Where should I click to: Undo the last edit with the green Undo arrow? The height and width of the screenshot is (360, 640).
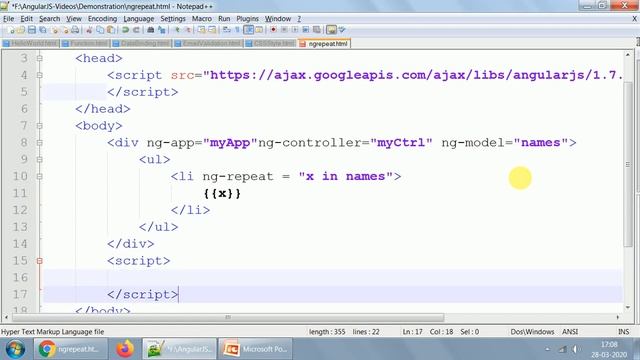[x=126, y=30]
